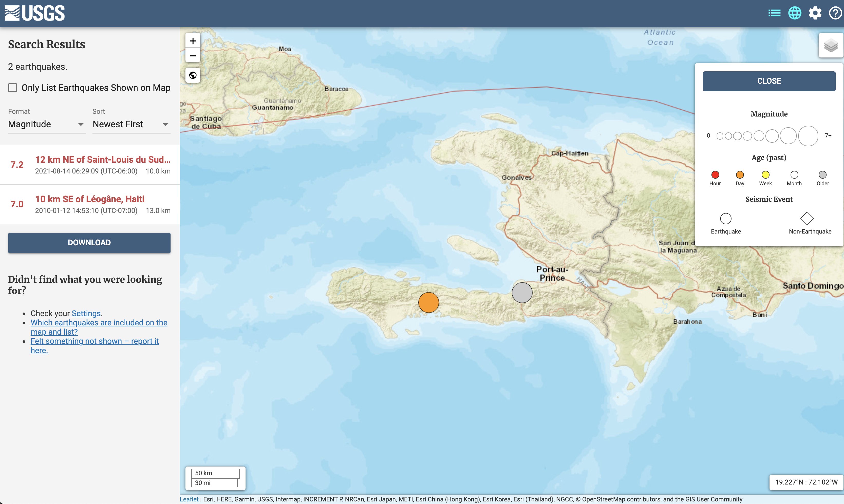Image resolution: width=844 pixels, height=504 pixels.
Task: Close the map legend panel
Action: coord(769,81)
